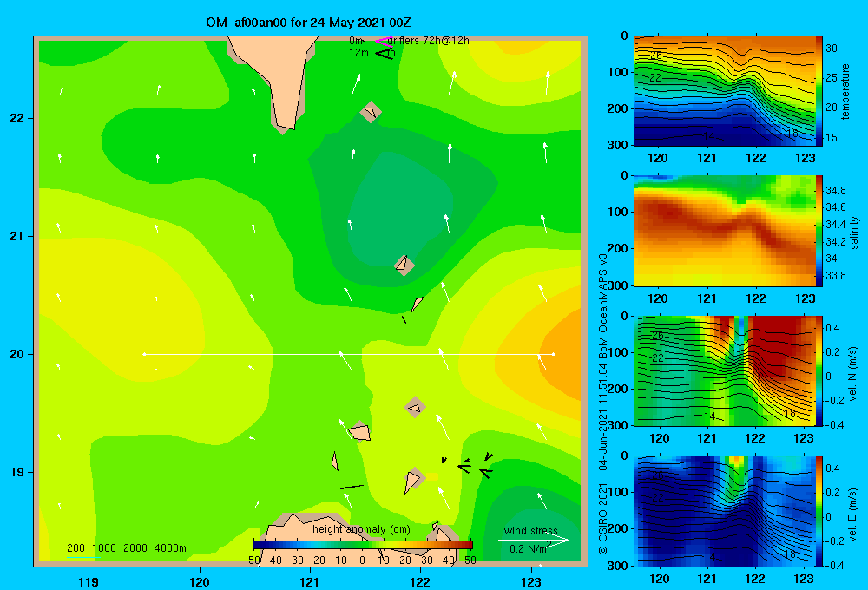Select the 'height anomaly (cm)' label
The width and height of the screenshot is (868, 590).
tap(361, 529)
